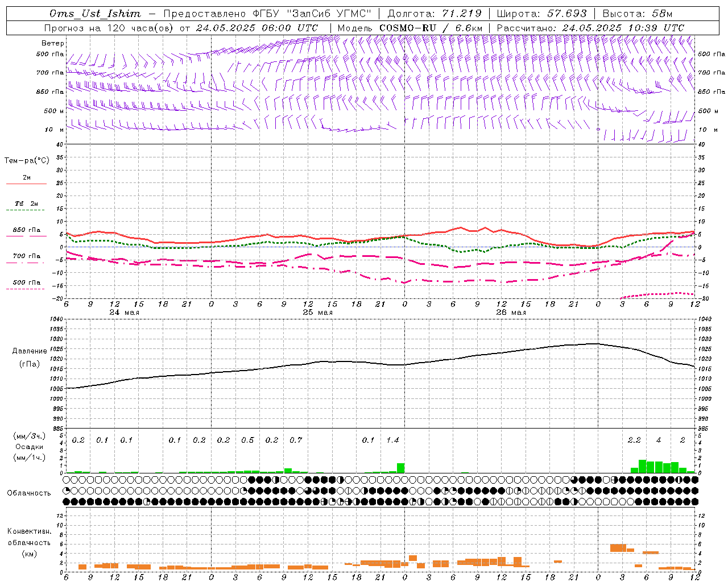Viewport: 728px width, 582px height.
Task: Click the (км) unit under convective cloud label
Action: pyautogui.click(x=29, y=554)
